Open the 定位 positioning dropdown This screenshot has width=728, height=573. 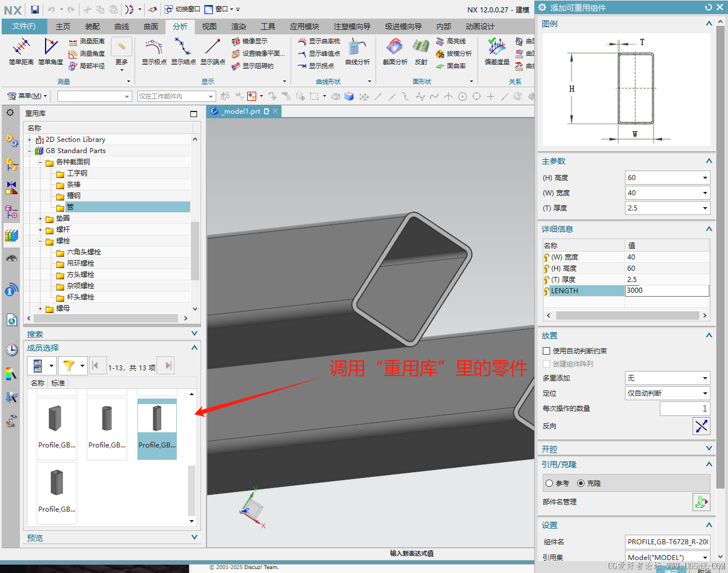tap(704, 393)
